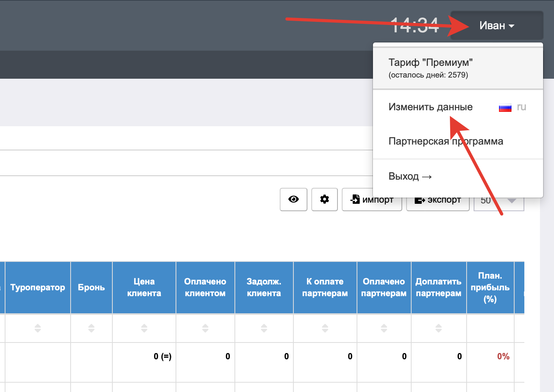Click the 0 (=) total in Цена клиента
The width and height of the screenshot is (554, 392).
coord(162,356)
